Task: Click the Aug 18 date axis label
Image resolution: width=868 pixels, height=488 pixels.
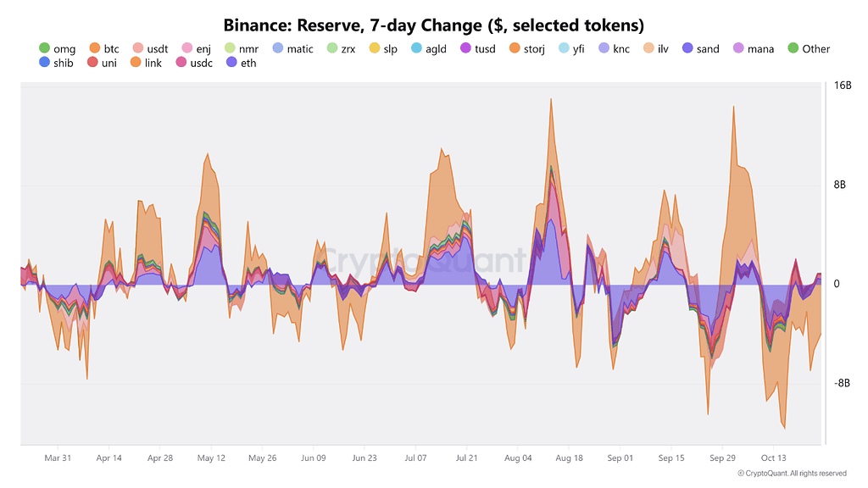Action: pos(569,457)
